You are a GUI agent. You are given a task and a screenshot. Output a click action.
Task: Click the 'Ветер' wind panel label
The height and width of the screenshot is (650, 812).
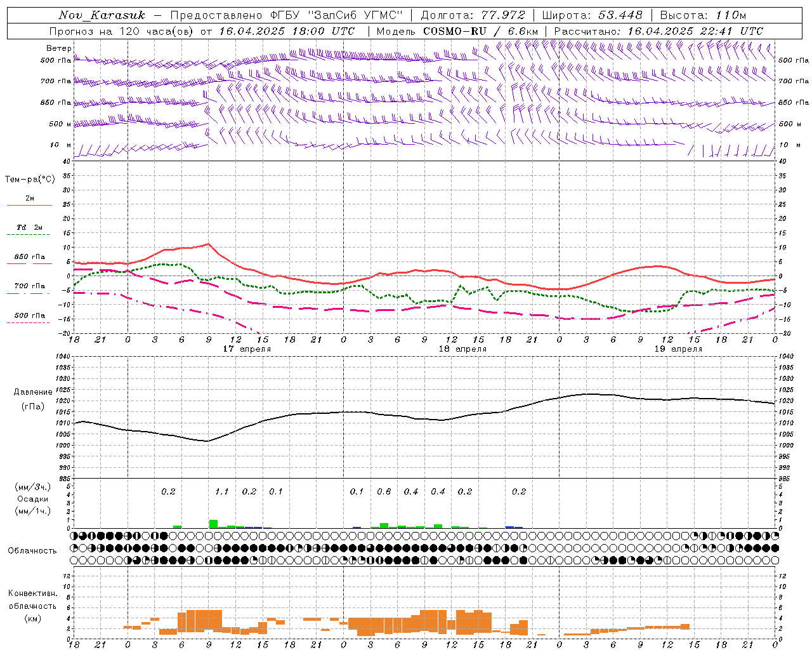59,48
